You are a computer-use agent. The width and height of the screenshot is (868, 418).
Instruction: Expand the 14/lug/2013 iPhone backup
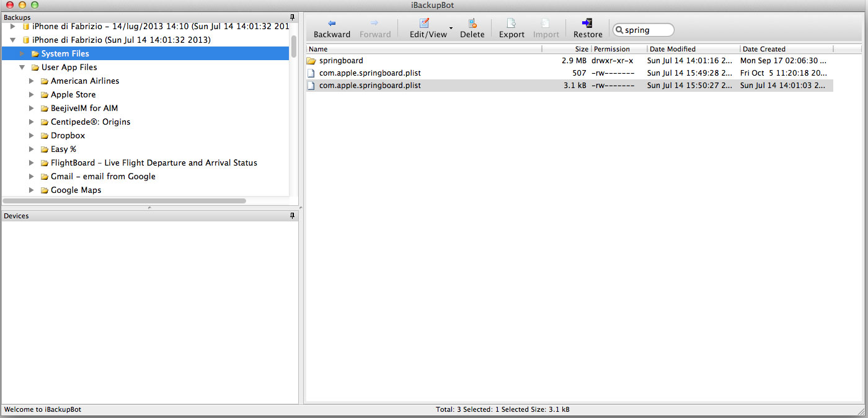[13, 26]
